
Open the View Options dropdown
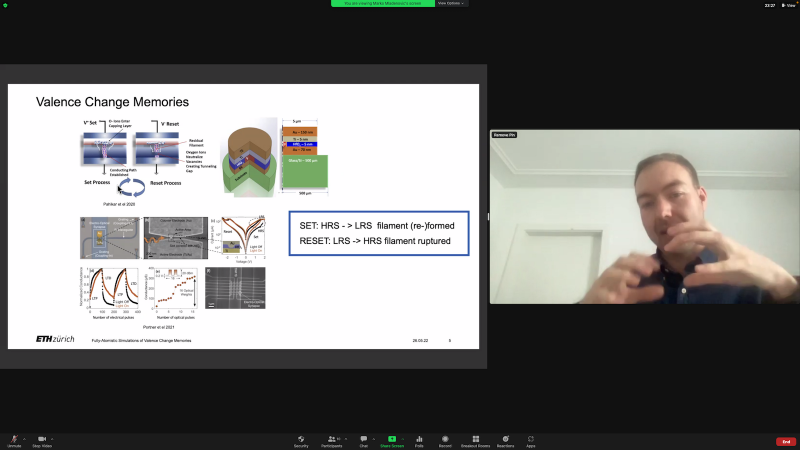click(x=451, y=3)
